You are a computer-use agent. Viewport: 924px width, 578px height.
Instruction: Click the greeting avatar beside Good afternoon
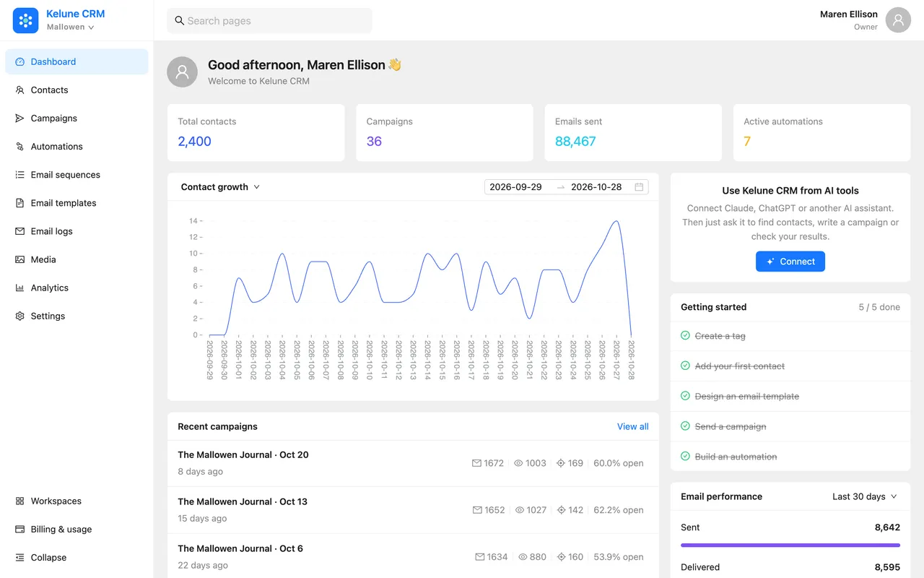coord(182,72)
